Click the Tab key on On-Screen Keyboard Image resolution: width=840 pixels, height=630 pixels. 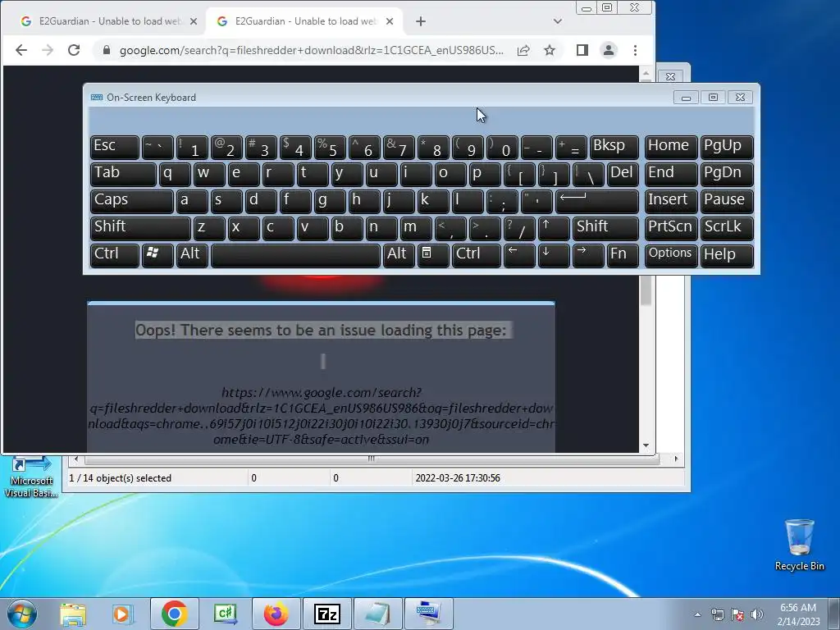(x=123, y=174)
